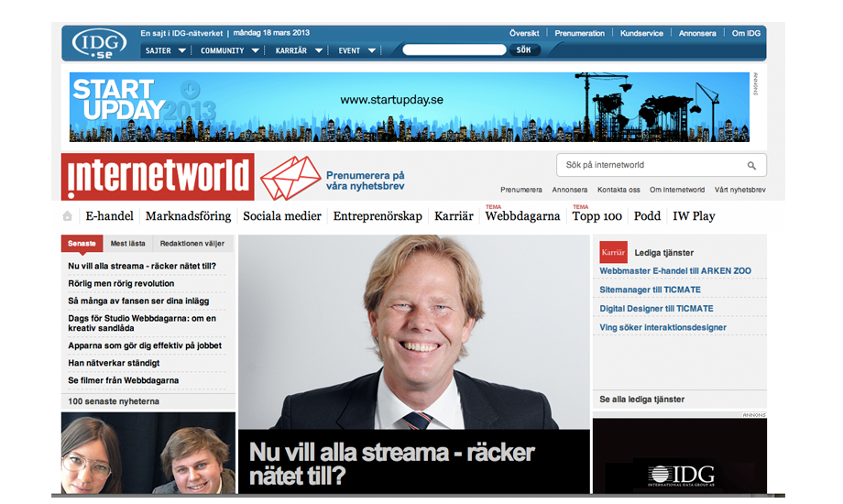Select the Senaste tab

coord(82,244)
